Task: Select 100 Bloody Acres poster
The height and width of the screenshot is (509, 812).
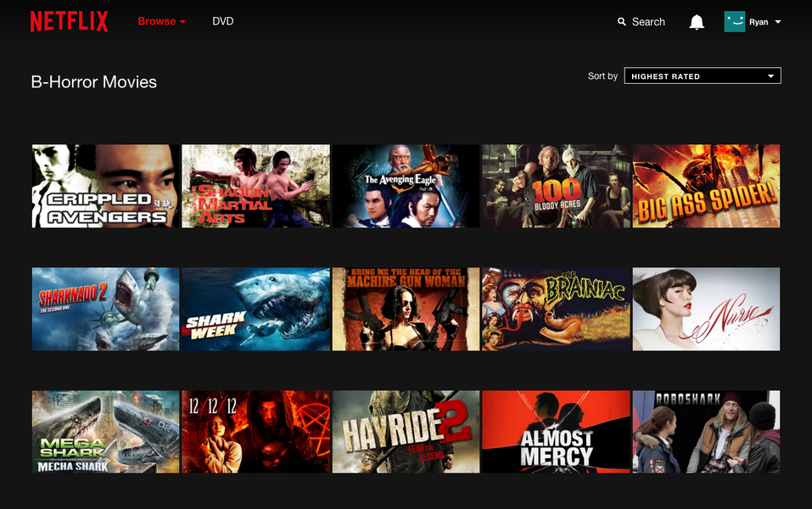Action: click(x=556, y=185)
